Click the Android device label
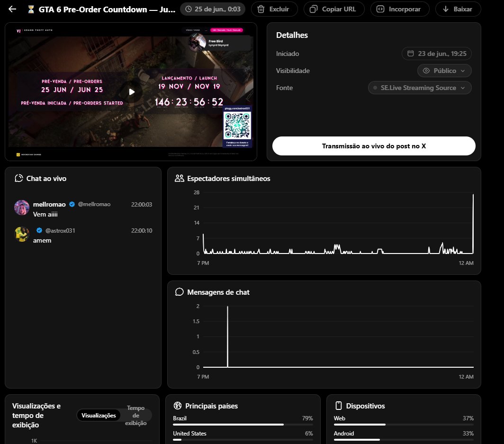This screenshot has width=504, height=444. pos(343,434)
